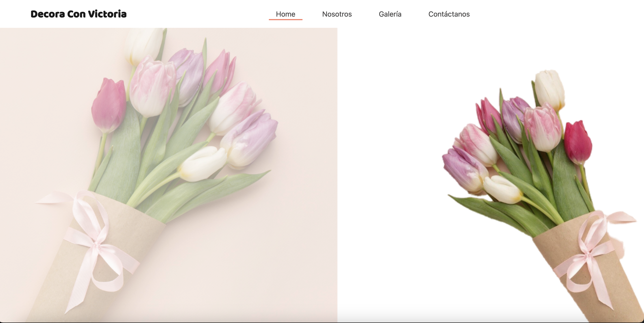Click the red tulip in right bouquet

click(577, 142)
